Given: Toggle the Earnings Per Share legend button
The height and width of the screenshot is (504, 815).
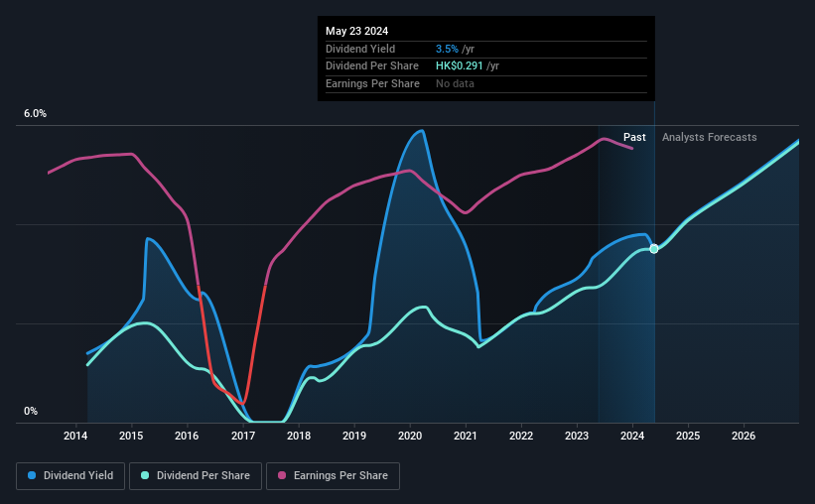Looking at the screenshot, I should (333, 476).
